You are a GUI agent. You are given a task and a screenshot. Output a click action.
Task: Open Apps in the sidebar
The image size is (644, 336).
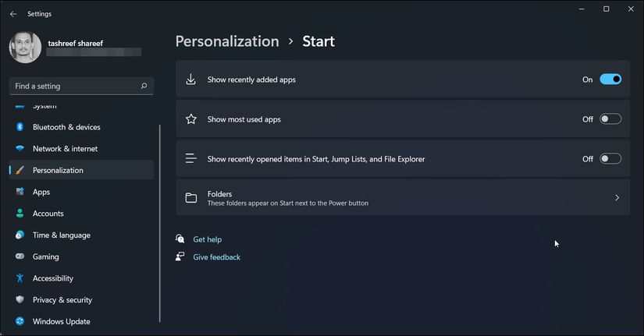41,192
